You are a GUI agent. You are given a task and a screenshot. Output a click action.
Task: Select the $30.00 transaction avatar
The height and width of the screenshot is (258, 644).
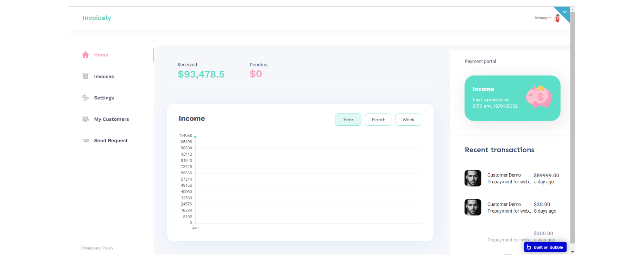[473, 207]
